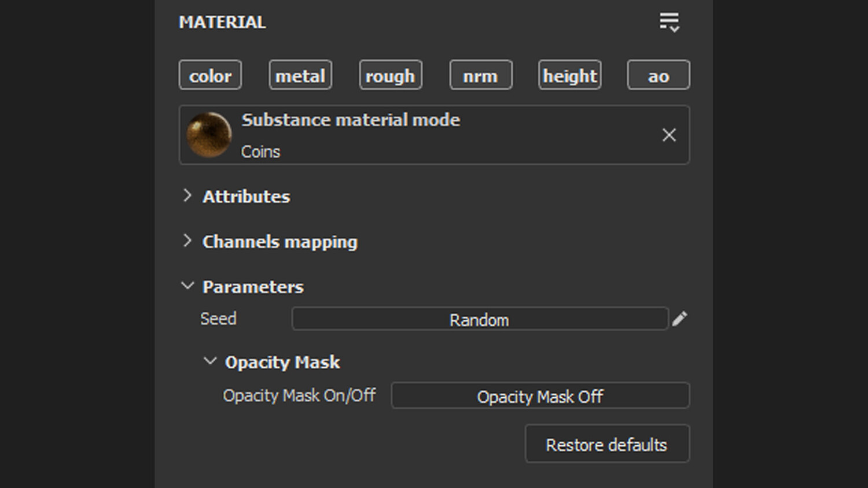This screenshot has width=868, height=488.
Task: Click the MATERIAL panel title
Action: tap(222, 22)
